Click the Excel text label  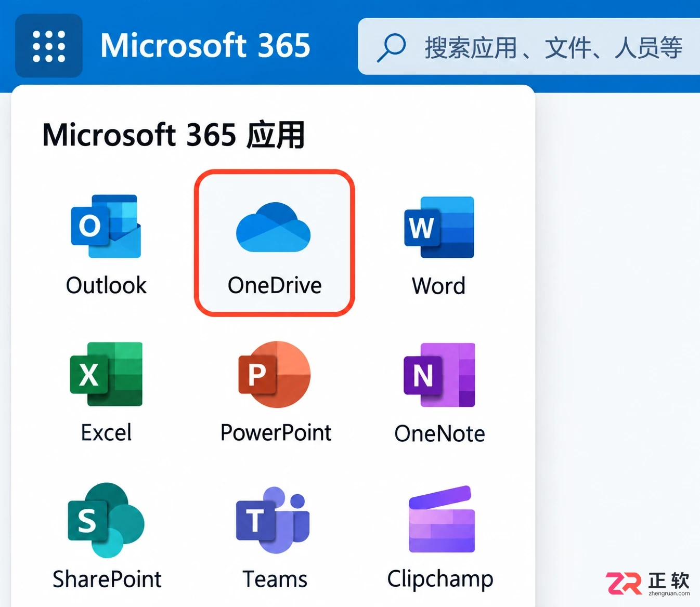click(106, 432)
